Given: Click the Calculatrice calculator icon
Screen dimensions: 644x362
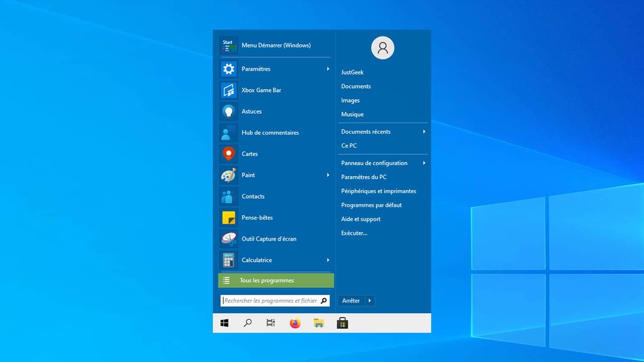Looking at the screenshot, I should click(x=228, y=260).
